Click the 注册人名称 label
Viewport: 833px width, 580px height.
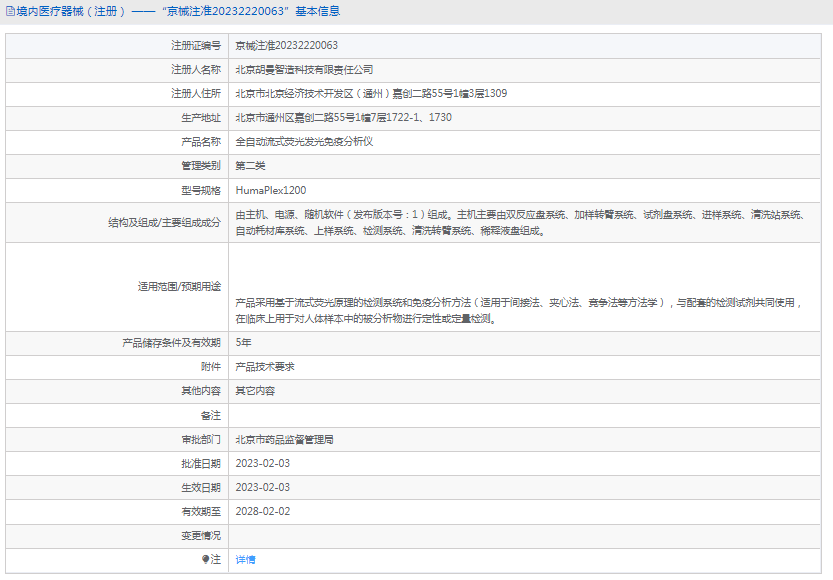coord(196,70)
